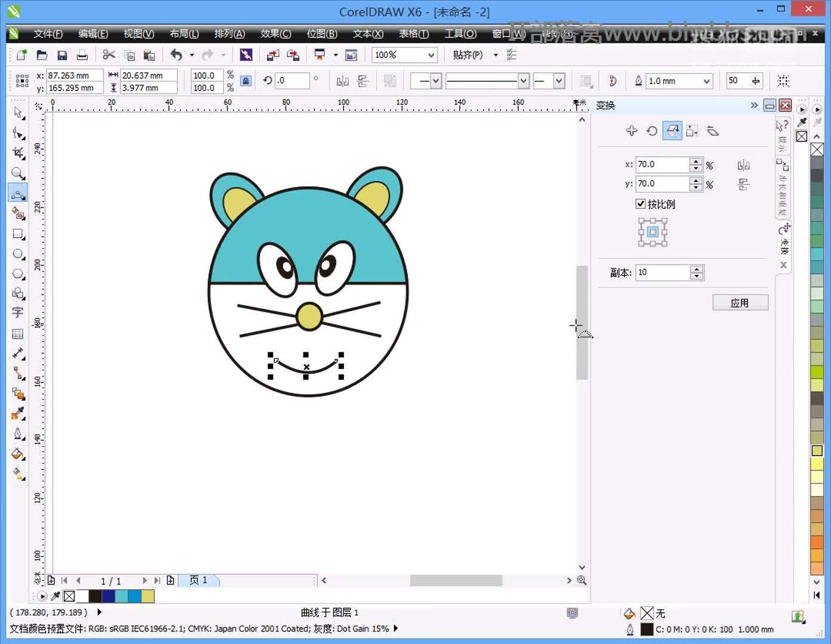This screenshot has height=644, width=831.
Task: Open the 效果 menu
Action: (276, 33)
